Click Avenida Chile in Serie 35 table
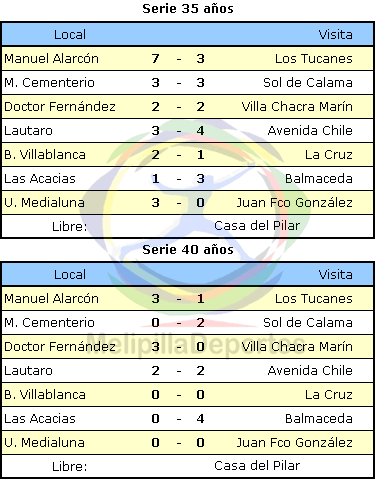 click(x=310, y=131)
